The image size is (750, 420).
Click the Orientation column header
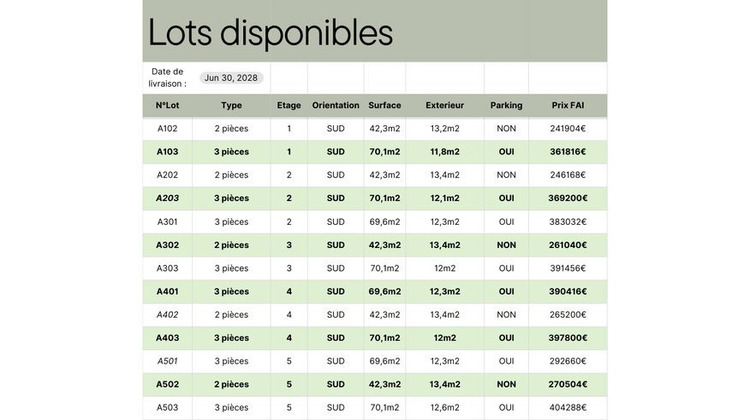(335, 105)
